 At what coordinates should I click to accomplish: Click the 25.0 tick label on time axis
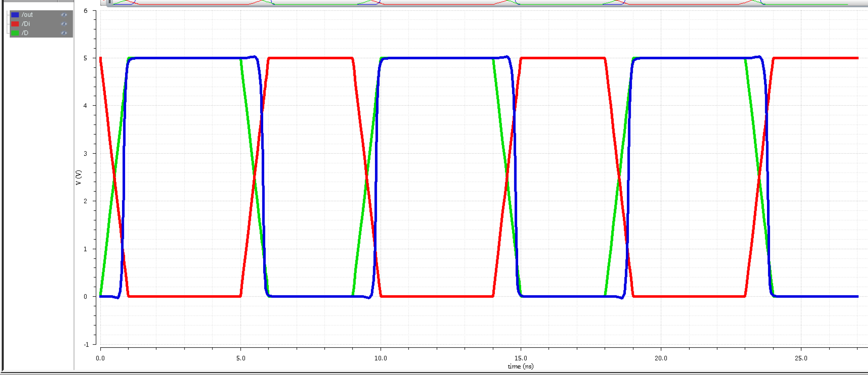coord(801,358)
